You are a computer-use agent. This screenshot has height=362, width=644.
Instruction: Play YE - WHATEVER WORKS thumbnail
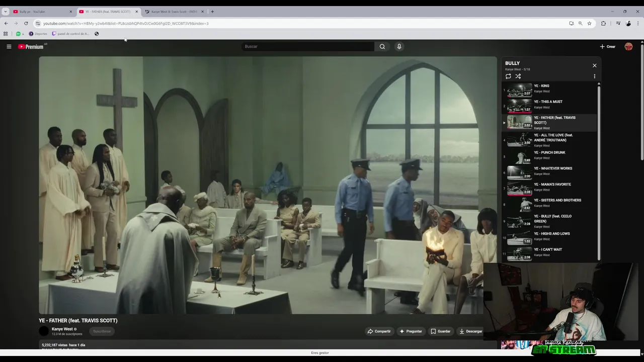(519, 172)
